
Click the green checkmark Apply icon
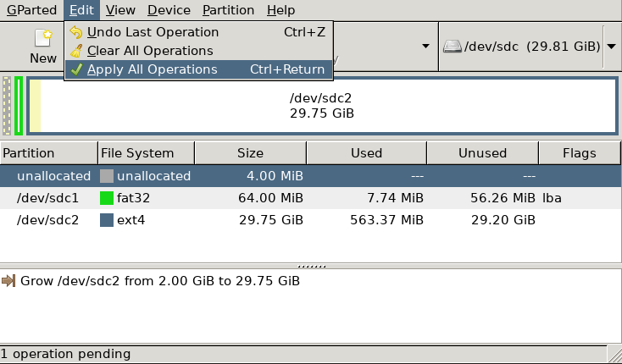pos(75,69)
